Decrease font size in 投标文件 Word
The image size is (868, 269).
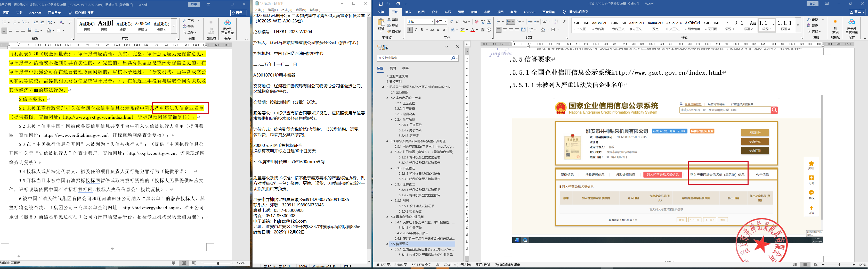click(x=457, y=22)
